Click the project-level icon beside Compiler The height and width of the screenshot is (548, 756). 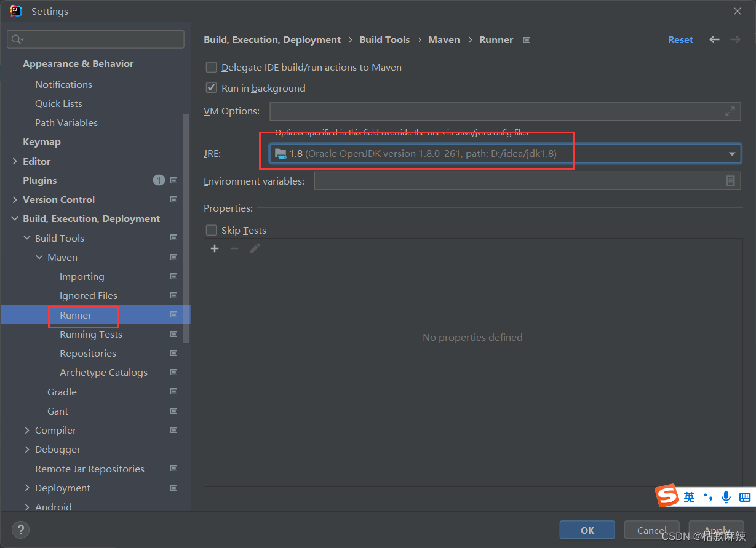point(174,430)
